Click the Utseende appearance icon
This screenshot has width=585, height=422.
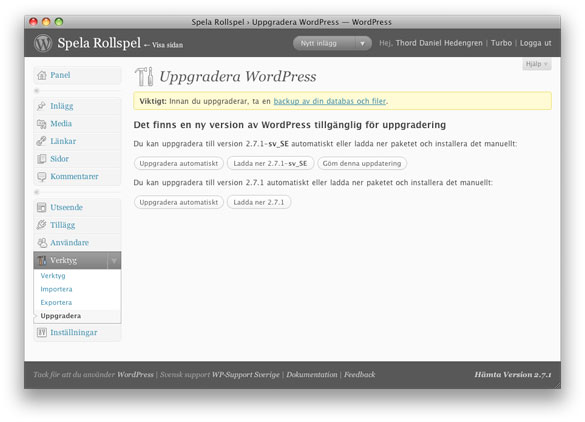[41, 207]
